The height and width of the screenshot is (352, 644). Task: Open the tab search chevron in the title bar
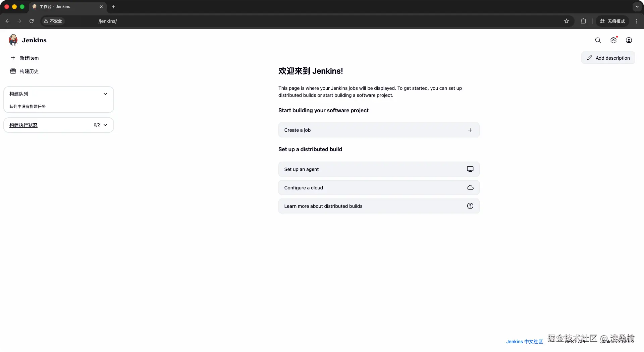coord(637,7)
